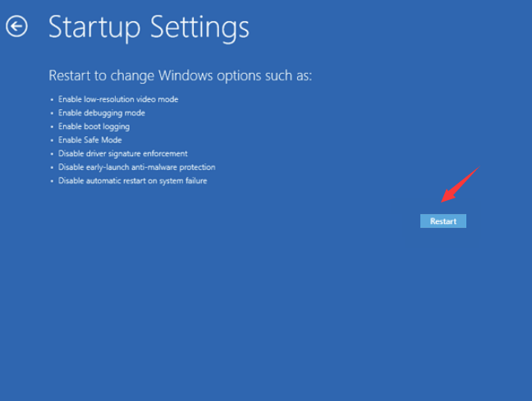Click bullet beside 'Enable debugging mode'
Viewport: 532px width, 401px height.
tap(51, 113)
